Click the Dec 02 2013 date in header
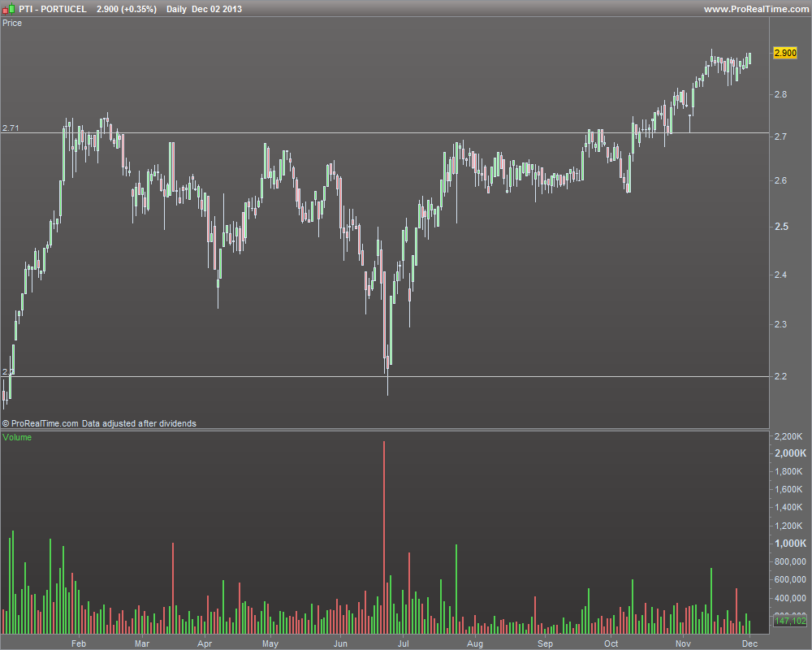The width and height of the screenshot is (812, 650). click(x=217, y=9)
